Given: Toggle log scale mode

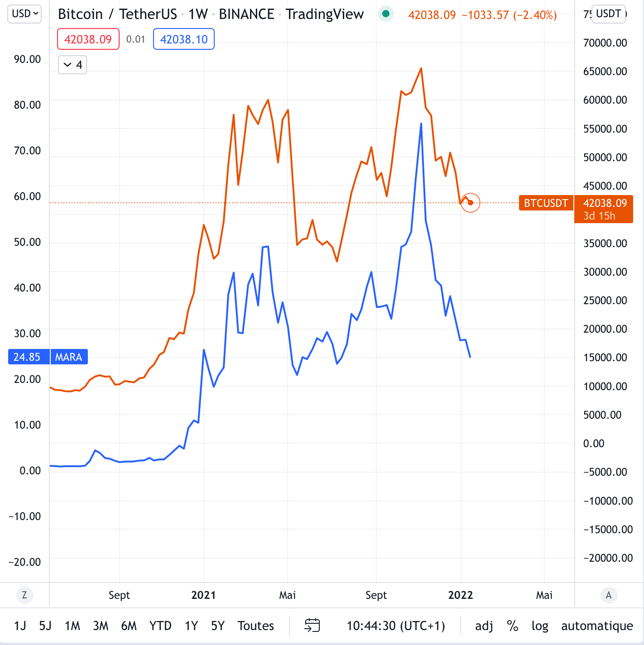Looking at the screenshot, I should 540,626.
